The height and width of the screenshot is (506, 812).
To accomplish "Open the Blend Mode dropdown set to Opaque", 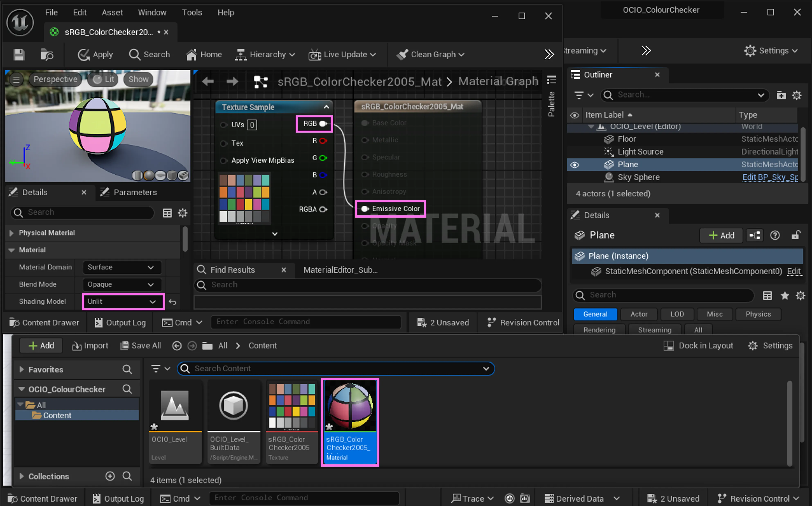I will coord(122,284).
